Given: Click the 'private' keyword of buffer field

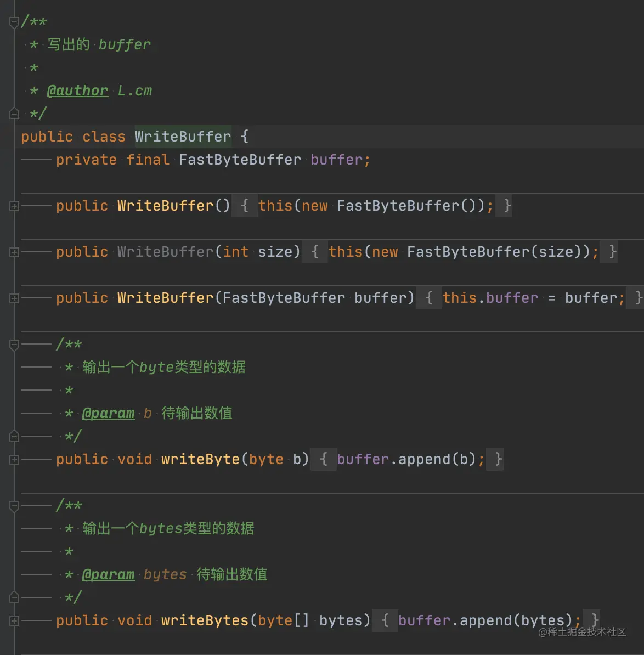Looking at the screenshot, I should 87,160.
